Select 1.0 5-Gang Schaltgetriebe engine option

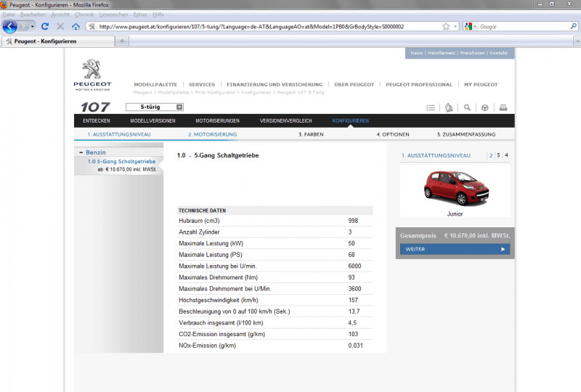pyautogui.click(x=121, y=162)
